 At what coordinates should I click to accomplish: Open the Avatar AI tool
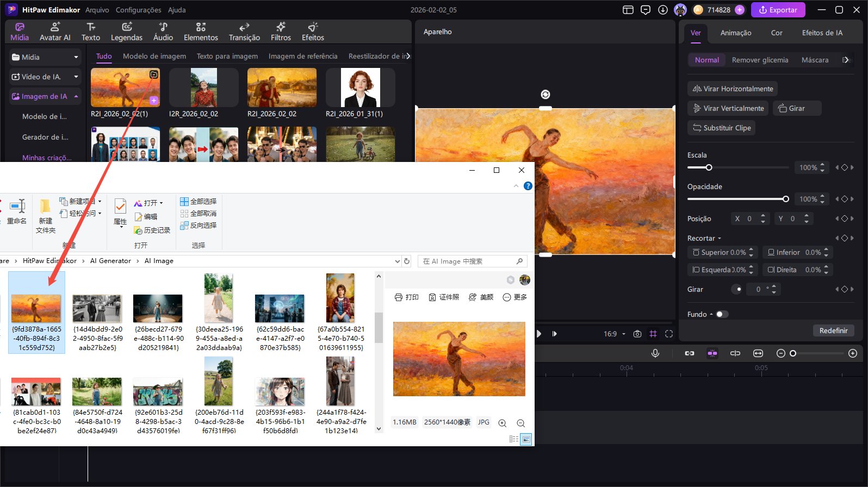point(55,32)
